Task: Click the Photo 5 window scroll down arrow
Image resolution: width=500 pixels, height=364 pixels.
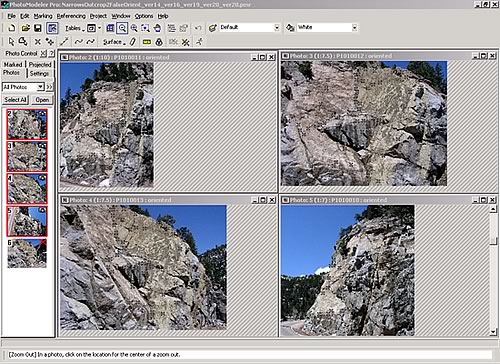Action: point(493,332)
